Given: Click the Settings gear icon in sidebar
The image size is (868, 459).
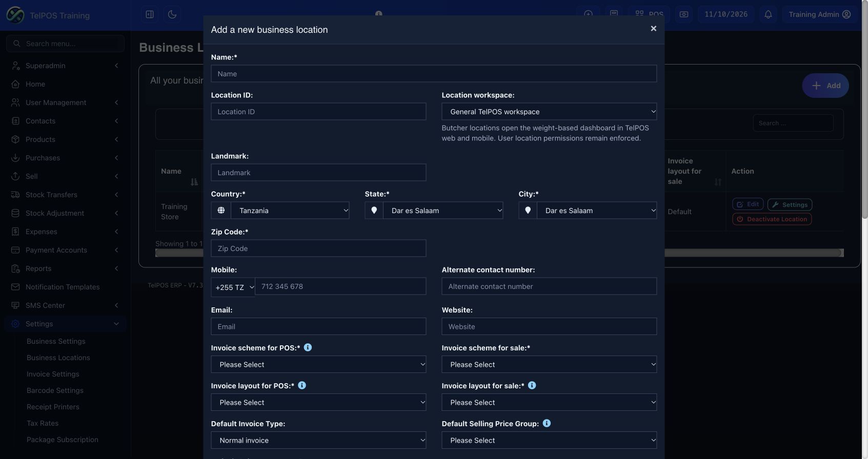Looking at the screenshot, I should click(15, 324).
